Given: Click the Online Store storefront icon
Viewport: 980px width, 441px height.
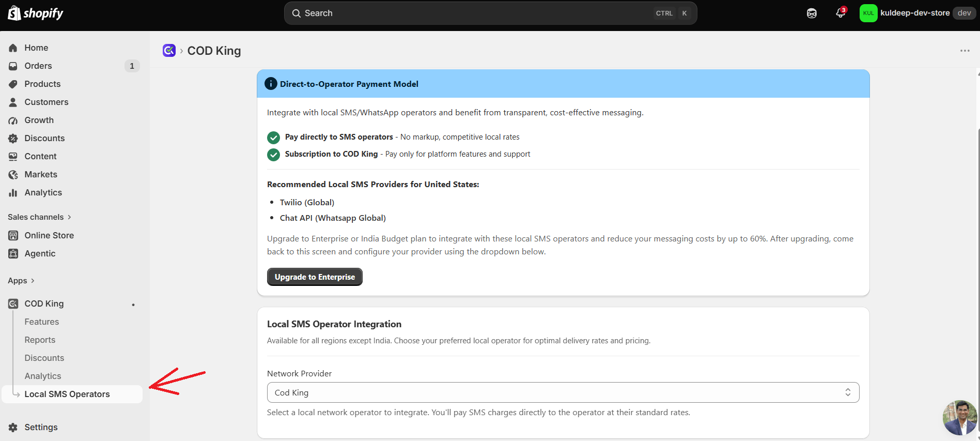Looking at the screenshot, I should [x=13, y=235].
